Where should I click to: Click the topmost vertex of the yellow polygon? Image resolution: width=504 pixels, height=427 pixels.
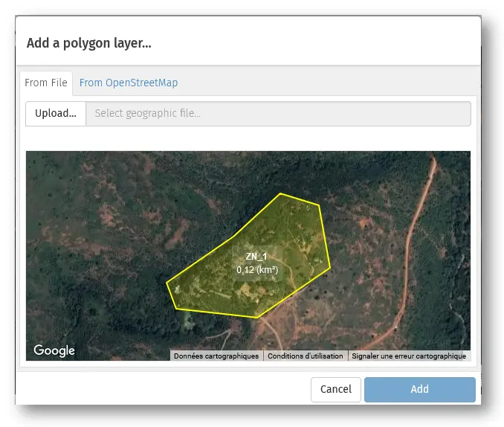(x=280, y=194)
